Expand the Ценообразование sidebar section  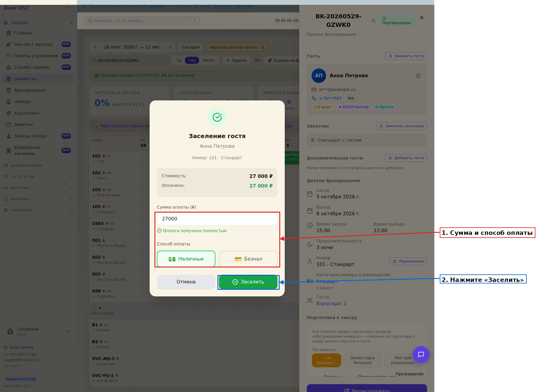point(38,166)
